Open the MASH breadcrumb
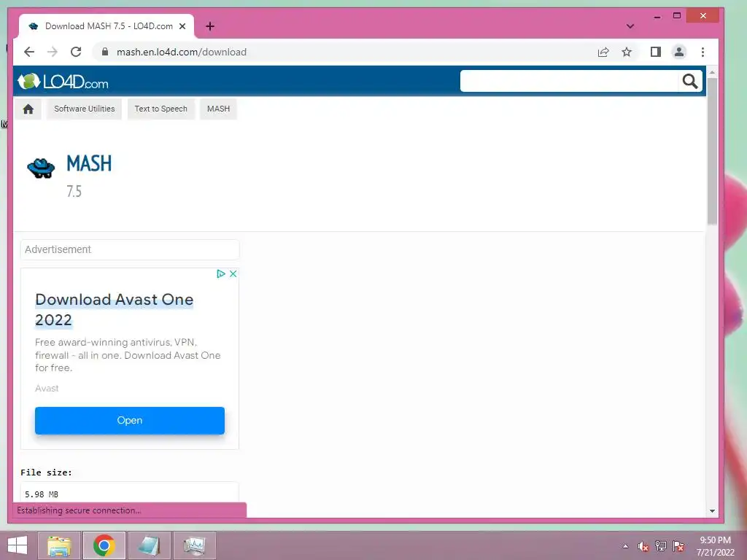This screenshot has height=560, width=747. tap(219, 109)
